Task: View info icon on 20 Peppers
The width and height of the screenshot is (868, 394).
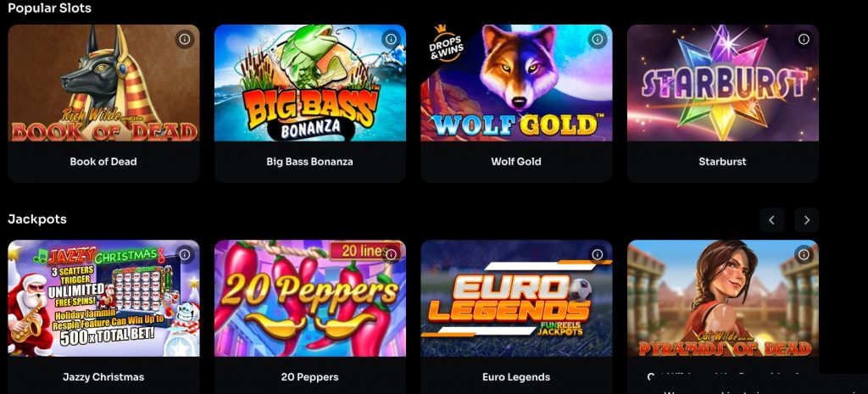Action: [392, 254]
